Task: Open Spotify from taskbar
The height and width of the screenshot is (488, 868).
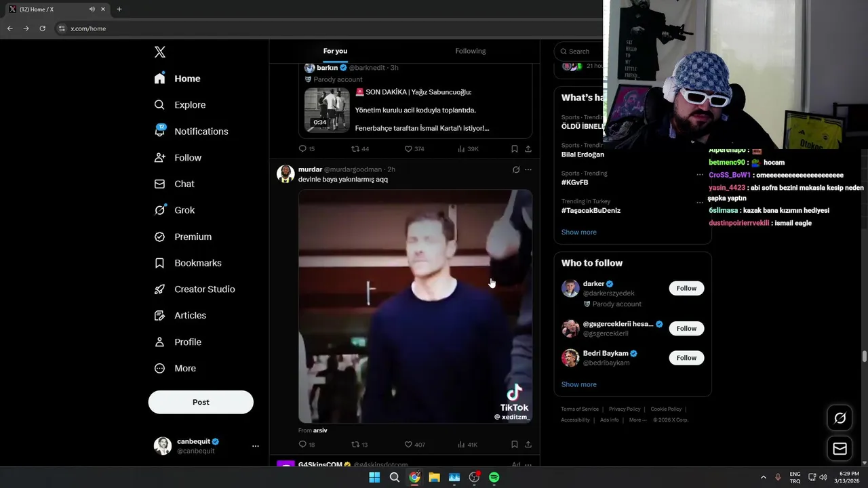Action: 494,477
